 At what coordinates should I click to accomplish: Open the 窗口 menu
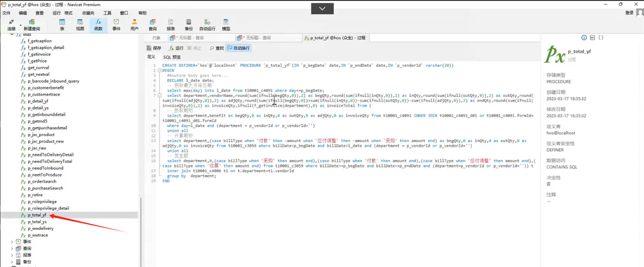[x=124, y=13]
